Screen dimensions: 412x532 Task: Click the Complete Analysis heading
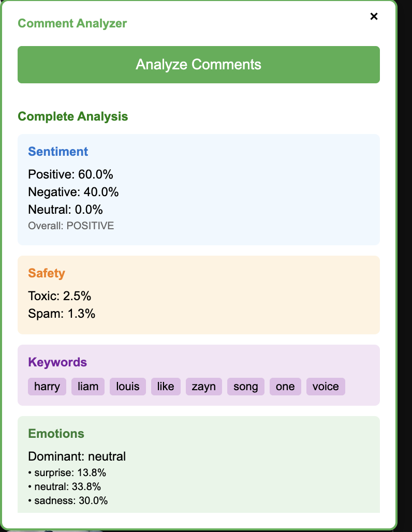[72, 116]
